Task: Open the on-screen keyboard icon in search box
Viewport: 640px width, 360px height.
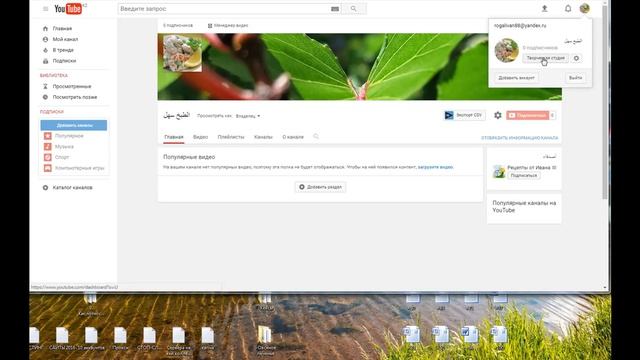Action: tap(335, 9)
